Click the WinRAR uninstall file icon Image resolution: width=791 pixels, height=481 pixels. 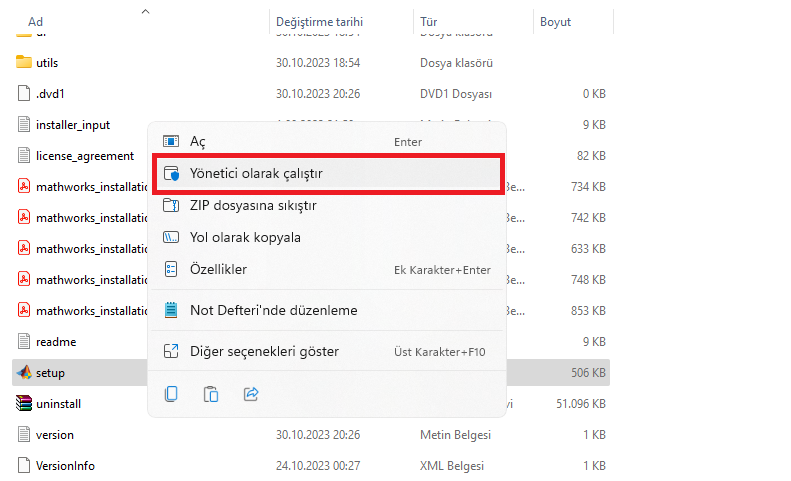point(24,404)
